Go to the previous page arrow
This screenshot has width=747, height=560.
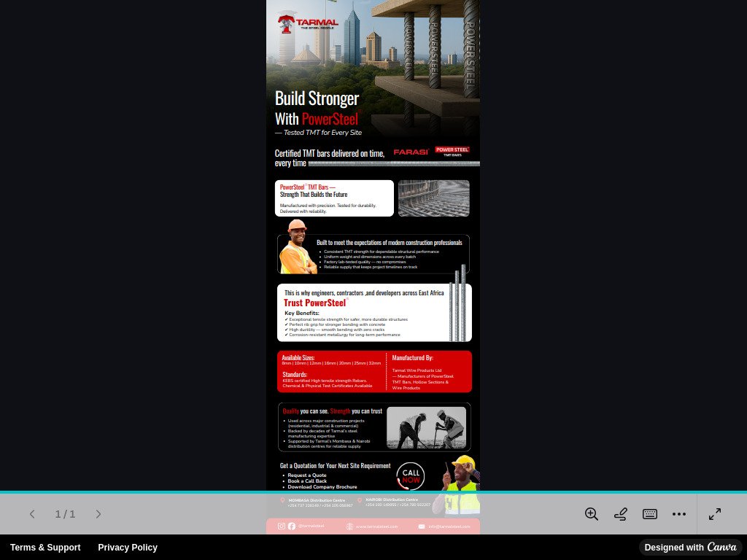click(x=32, y=514)
